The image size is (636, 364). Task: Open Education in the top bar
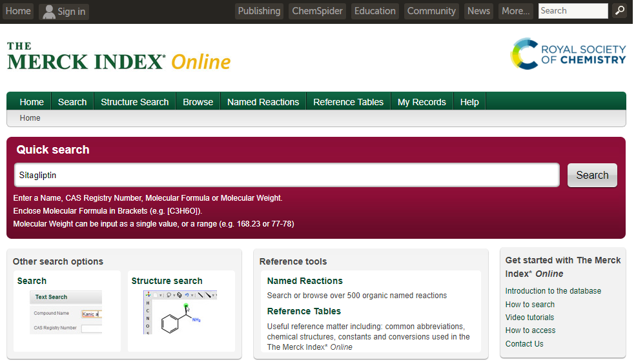(374, 11)
